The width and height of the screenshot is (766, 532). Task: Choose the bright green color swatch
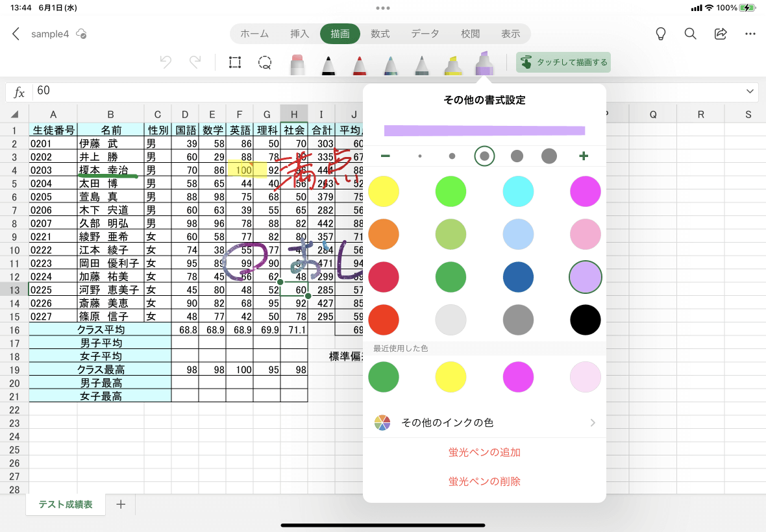click(451, 191)
